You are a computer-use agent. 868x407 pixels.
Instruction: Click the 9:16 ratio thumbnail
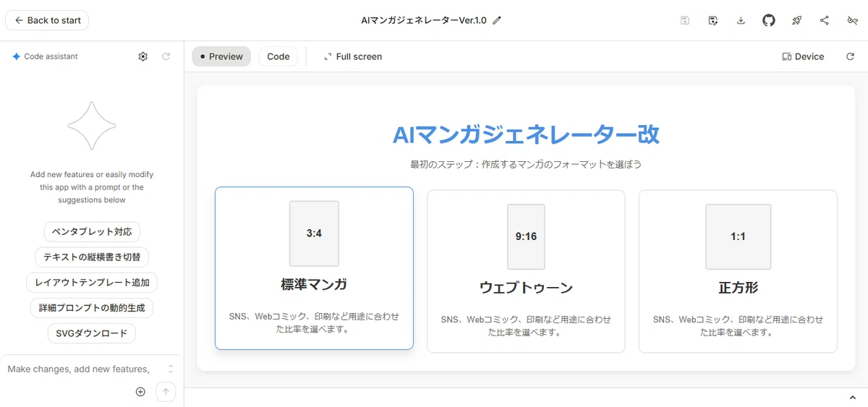pos(526,236)
